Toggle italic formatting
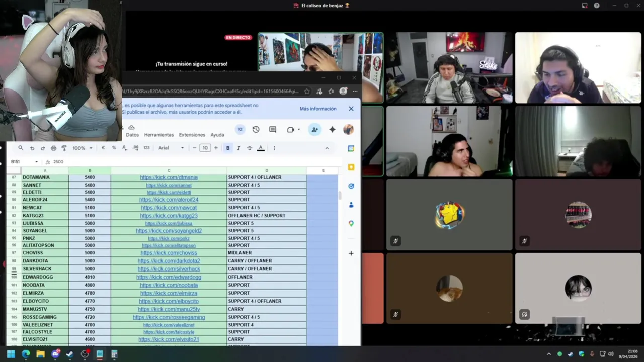Image resolution: width=644 pixels, height=362 pixels. [x=238, y=148]
